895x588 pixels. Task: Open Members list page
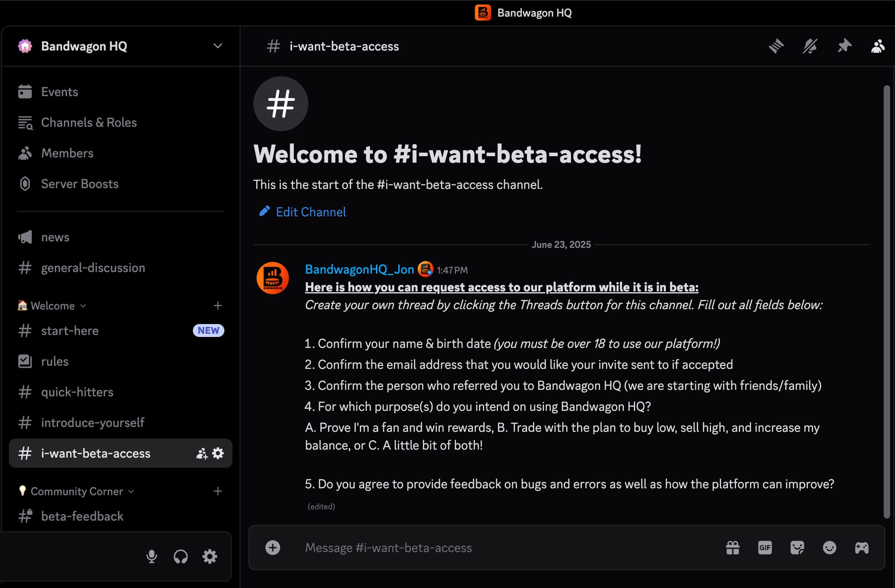point(120,153)
